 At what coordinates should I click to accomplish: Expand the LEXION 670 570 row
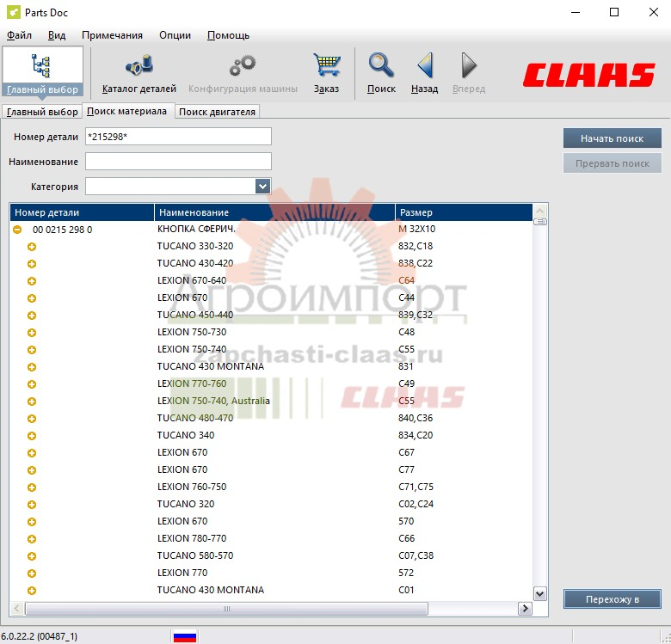click(32, 522)
